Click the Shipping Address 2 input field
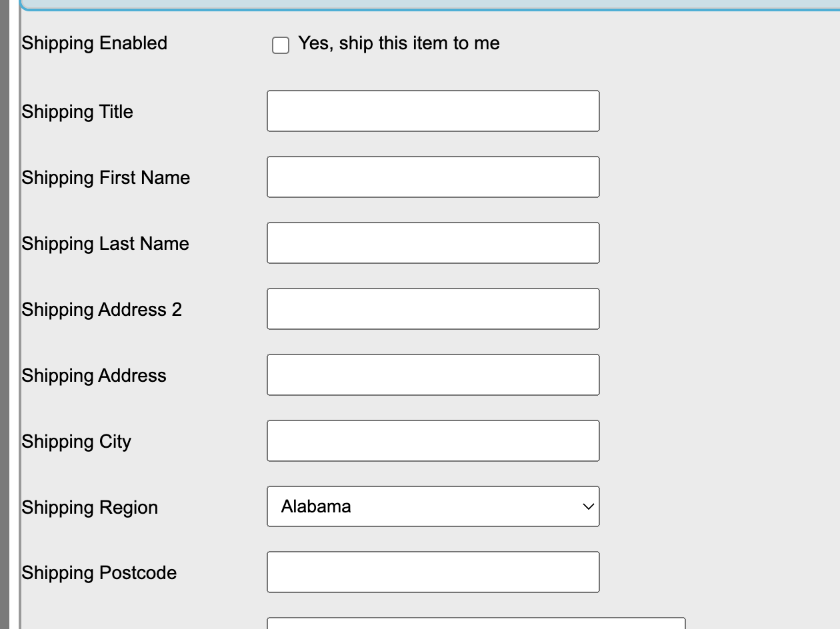 (433, 309)
